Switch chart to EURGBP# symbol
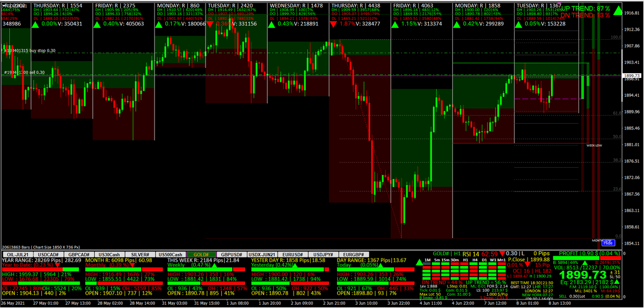 [x=355, y=254]
